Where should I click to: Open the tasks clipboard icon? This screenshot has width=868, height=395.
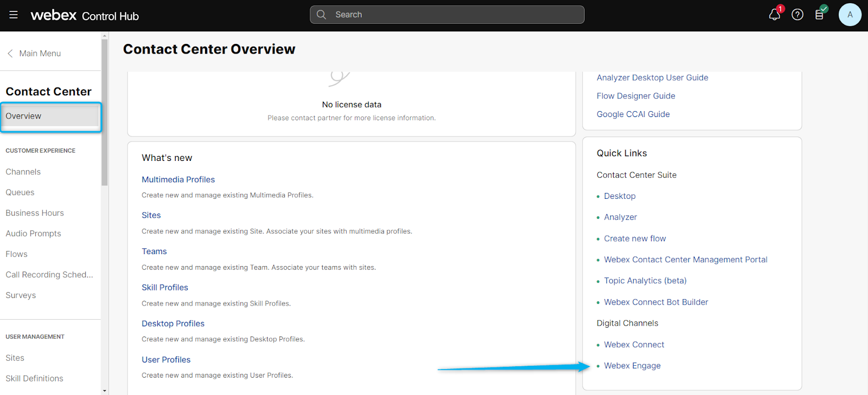[820, 15]
